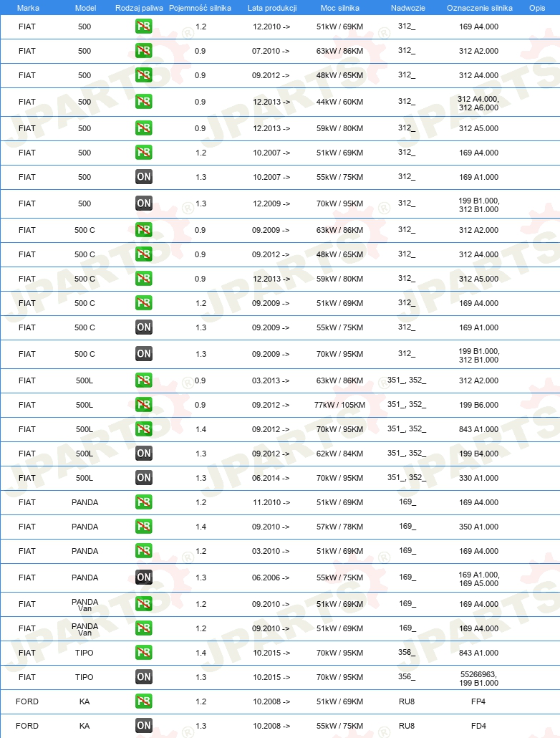This screenshot has height=738, width=560.
Task: Click engine code FP4
Action: pyautogui.click(x=478, y=701)
